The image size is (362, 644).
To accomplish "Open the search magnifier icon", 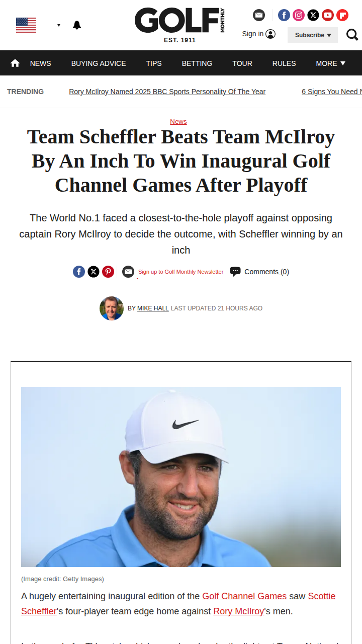I will [x=352, y=35].
